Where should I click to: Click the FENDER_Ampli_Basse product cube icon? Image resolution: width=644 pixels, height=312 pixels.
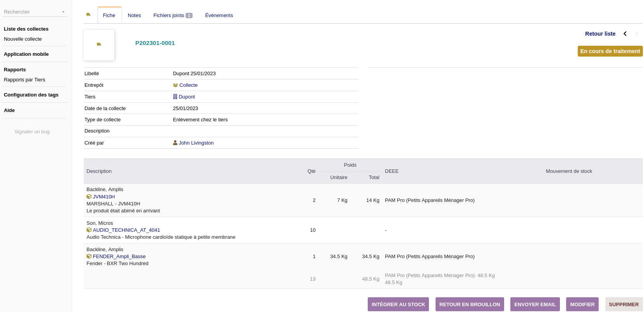click(x=89, y=257)
